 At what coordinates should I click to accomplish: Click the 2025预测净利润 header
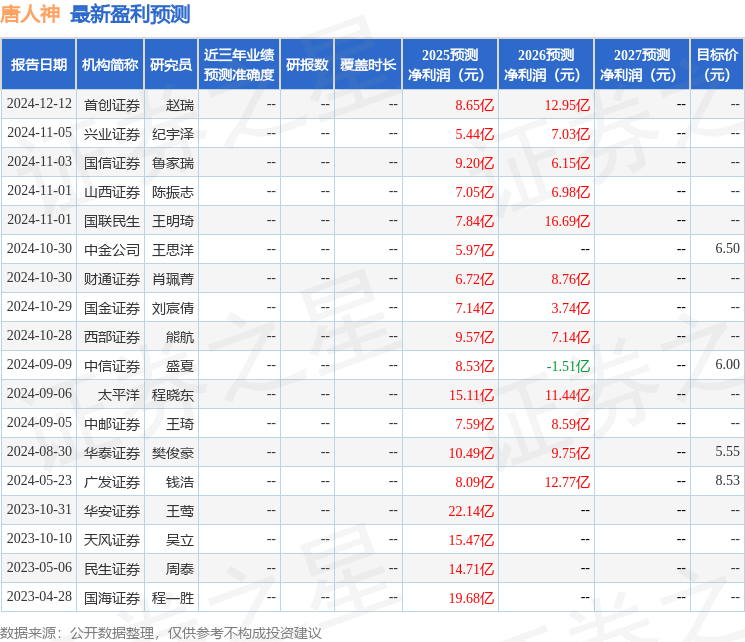point(450,65)
